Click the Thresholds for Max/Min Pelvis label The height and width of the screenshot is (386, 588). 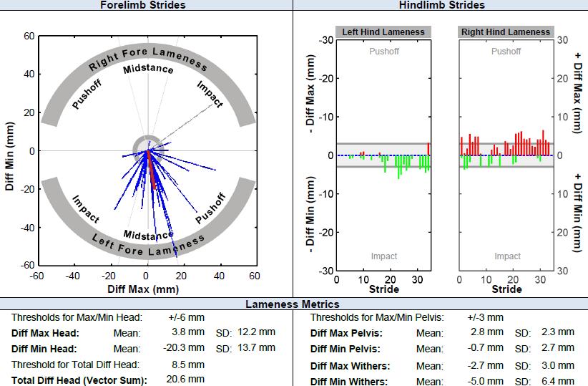[x=377, y=318]
